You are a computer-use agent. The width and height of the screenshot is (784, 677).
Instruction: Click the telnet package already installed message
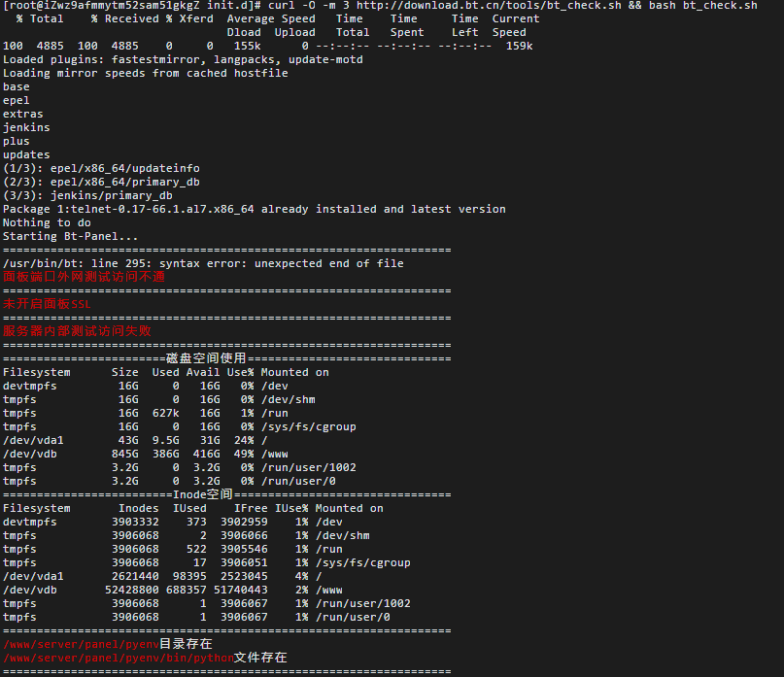pos(255,209)
